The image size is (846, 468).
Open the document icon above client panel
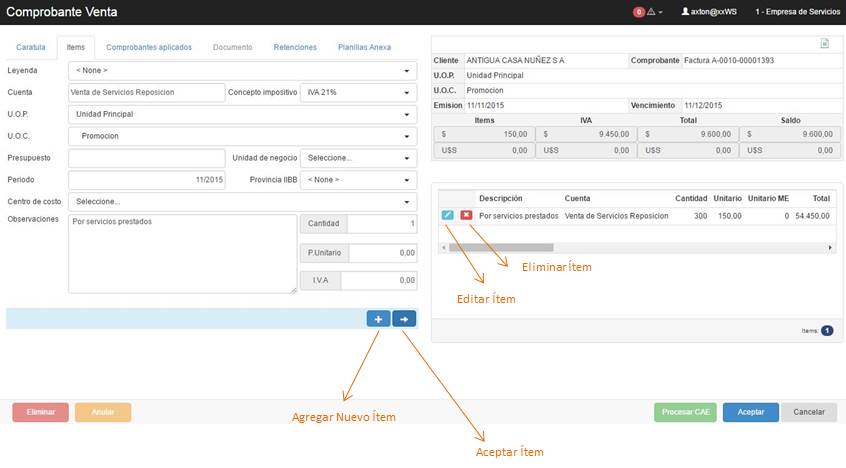tap(824, 43)
